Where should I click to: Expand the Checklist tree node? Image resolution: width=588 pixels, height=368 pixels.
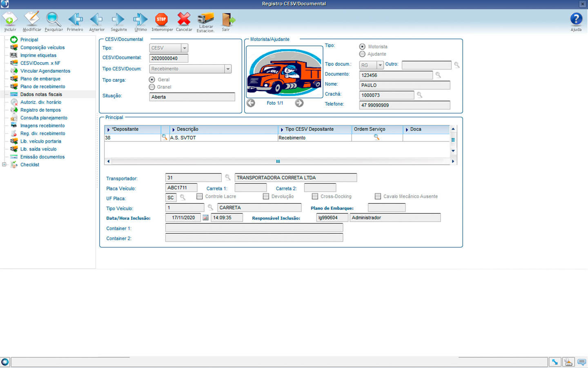pyautogui.click(x=4, y=165)
